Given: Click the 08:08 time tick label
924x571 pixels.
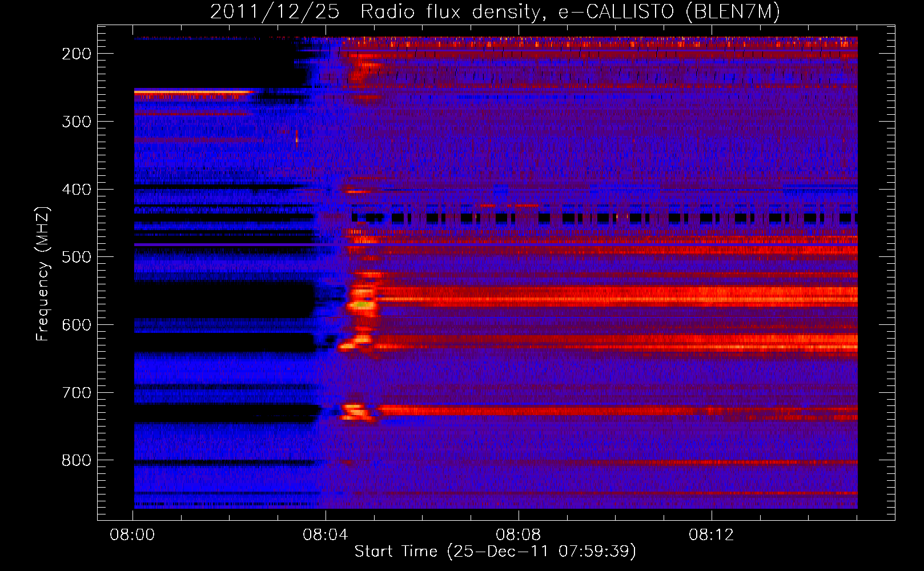Looking at the screenshot, I should click(x=519, y=534).
